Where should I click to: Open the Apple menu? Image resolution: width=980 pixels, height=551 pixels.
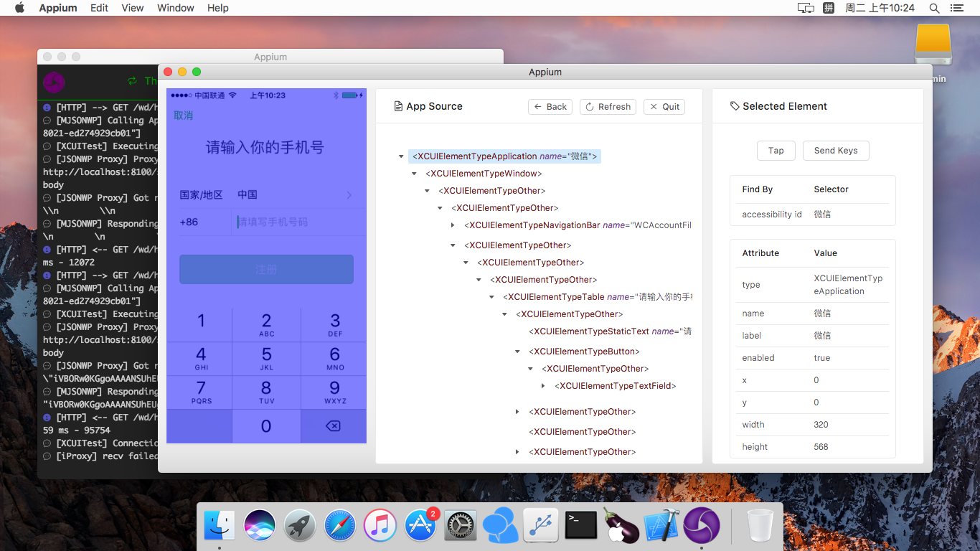[x=19, y=8]
